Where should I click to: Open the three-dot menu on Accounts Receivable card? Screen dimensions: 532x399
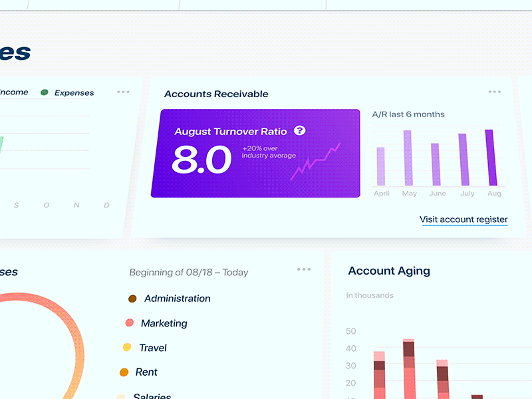coord(495,92)
